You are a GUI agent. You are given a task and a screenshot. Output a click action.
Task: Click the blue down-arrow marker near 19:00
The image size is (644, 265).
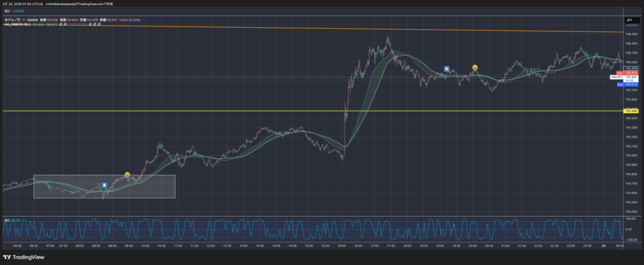pos(446,68)
